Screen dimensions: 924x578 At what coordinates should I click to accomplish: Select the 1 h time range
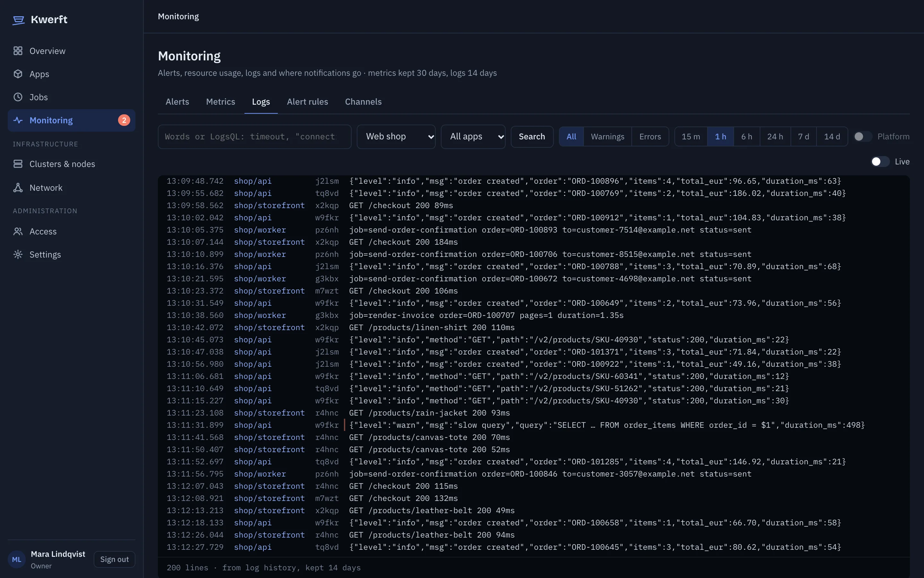(x=720, y=136)
